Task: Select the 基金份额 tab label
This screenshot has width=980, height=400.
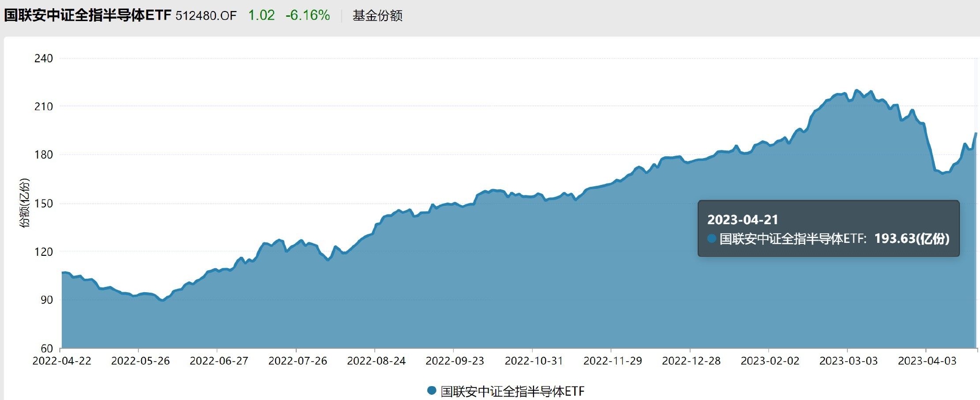Action: tap(378, 16)
